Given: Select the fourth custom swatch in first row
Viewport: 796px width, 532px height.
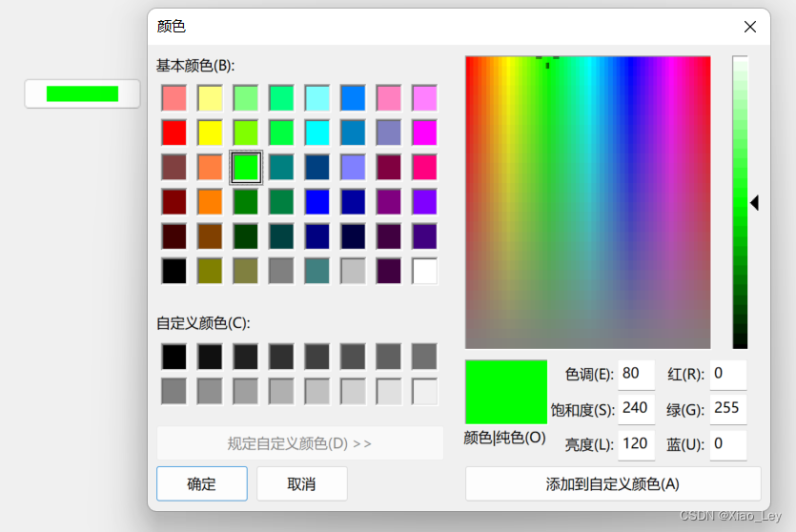Looking at the screenshot, I should point(281,357).
